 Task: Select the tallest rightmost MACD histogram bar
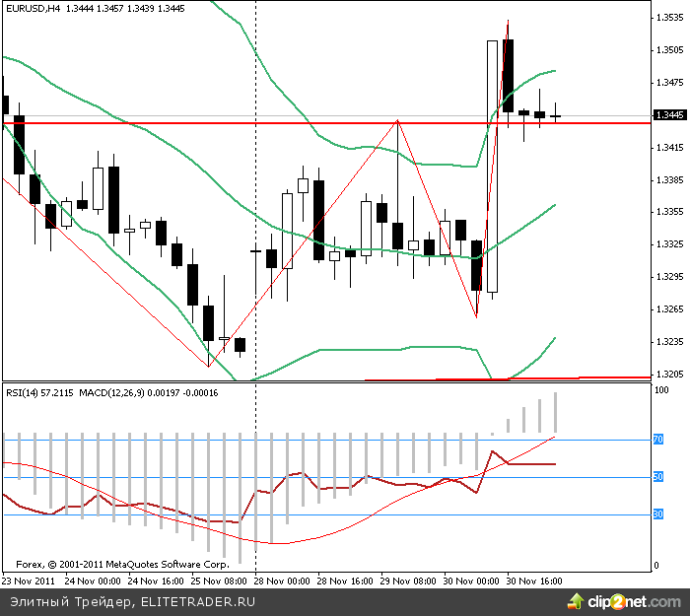[556, 412]
